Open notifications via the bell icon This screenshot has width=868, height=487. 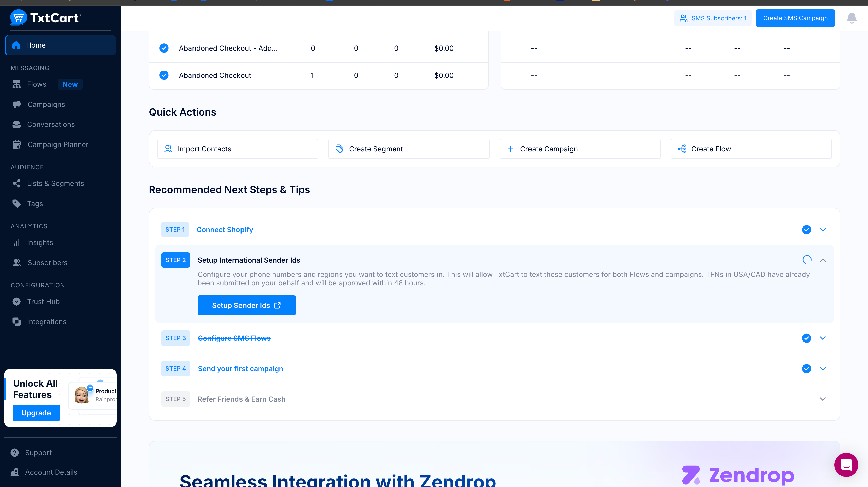pyautogui.click(x=852, y=18)
